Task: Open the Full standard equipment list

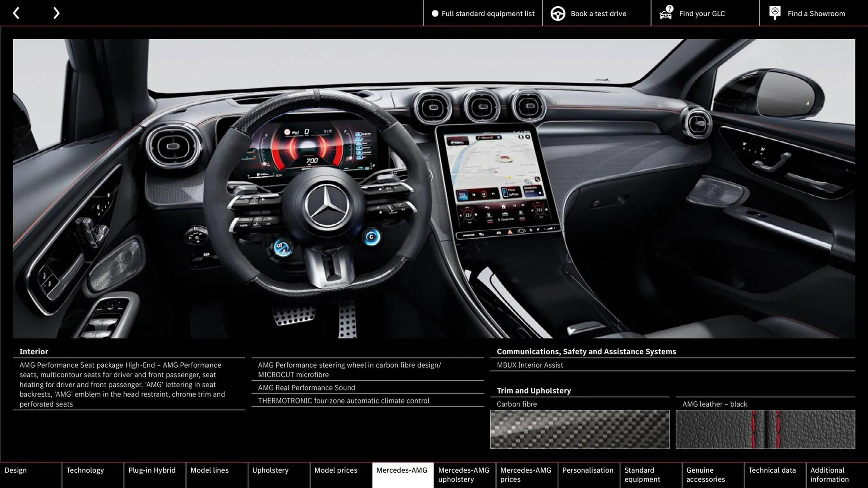Action: 488,14
